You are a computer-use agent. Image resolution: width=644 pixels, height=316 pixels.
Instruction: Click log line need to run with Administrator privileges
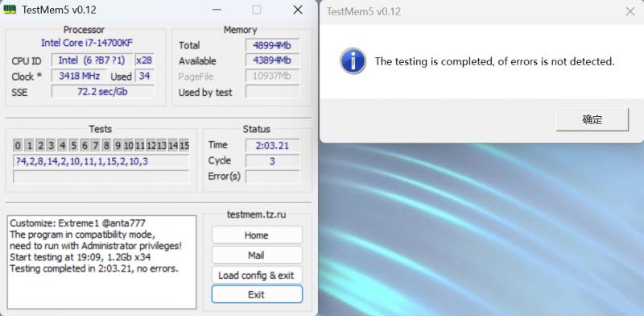[96, 246]
